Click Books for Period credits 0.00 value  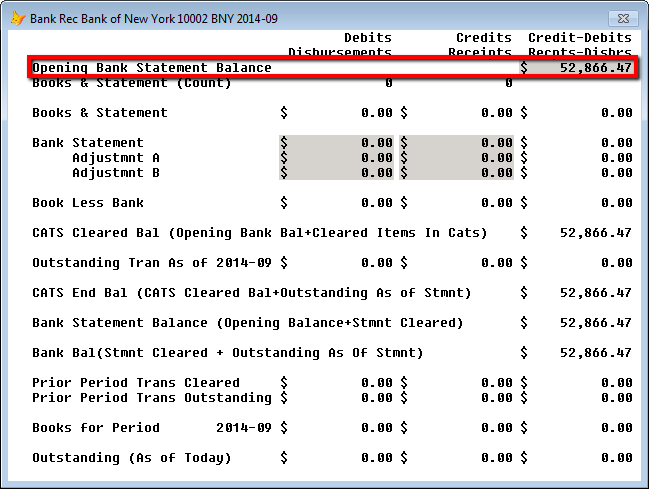pos(497,427)
